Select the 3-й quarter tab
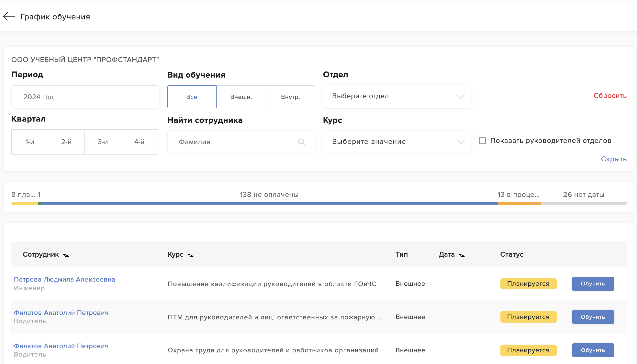Viewport: 637px width, 364px height. (103, 142)
